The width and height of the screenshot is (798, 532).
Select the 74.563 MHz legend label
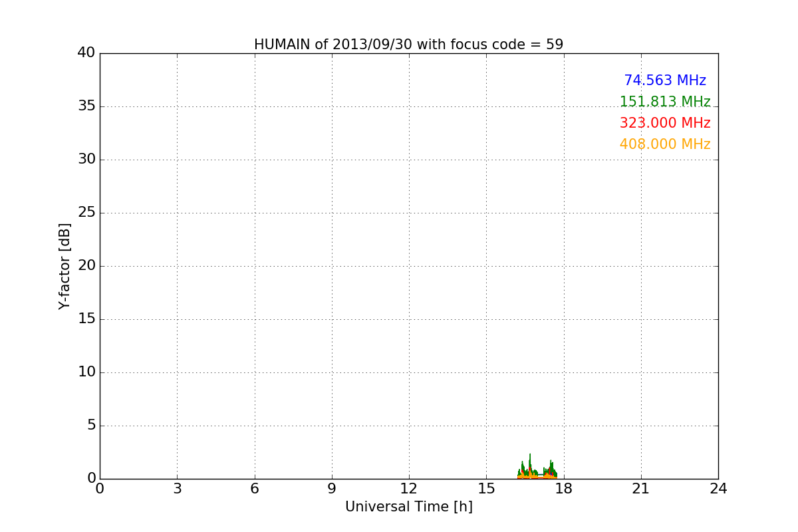(x=665, y=80)
